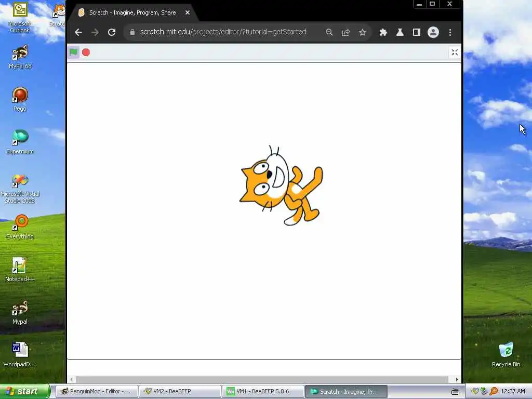Select the Supermium desktop icon
Viewport: 532px width, 399px height.
(20, 142)
